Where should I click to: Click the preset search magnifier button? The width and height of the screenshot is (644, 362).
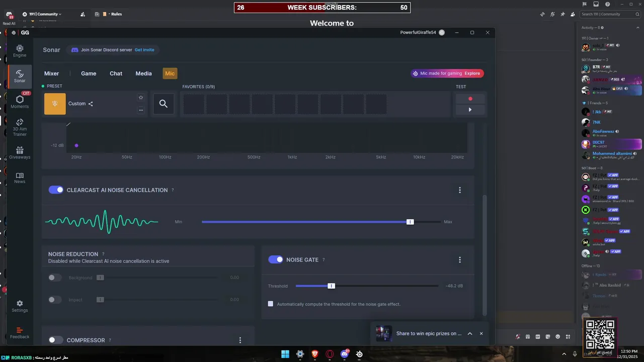164,104
